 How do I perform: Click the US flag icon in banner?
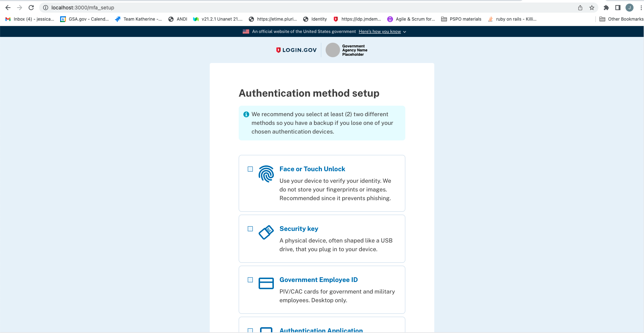tap(246, 31)
